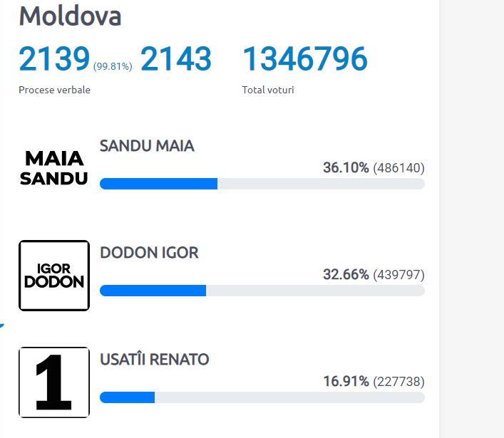Click the 2139 processed reports number
The height and width of the screenshot is (438, 504).
(54, 58)
